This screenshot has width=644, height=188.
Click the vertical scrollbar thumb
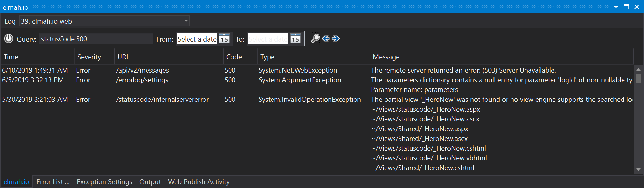tap(638, 79)
